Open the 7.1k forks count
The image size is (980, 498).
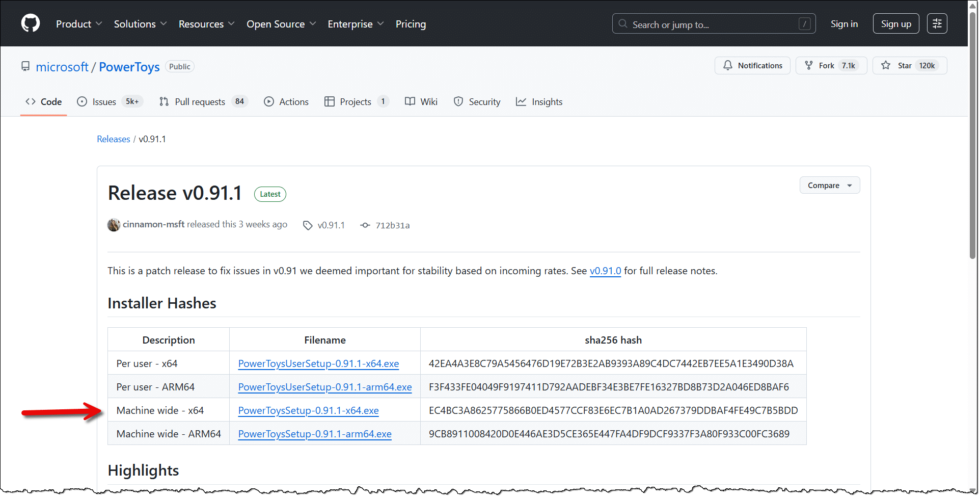point(848,66)
